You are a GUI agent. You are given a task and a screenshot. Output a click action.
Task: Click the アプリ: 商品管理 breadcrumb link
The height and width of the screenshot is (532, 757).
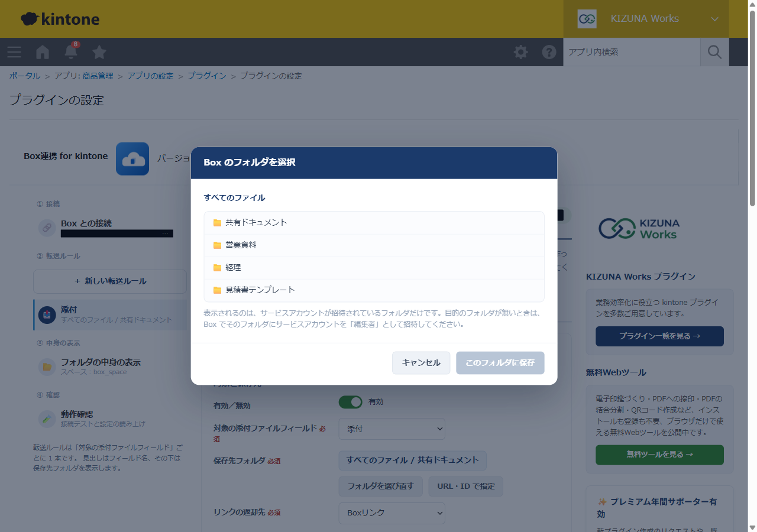point(83,76)
